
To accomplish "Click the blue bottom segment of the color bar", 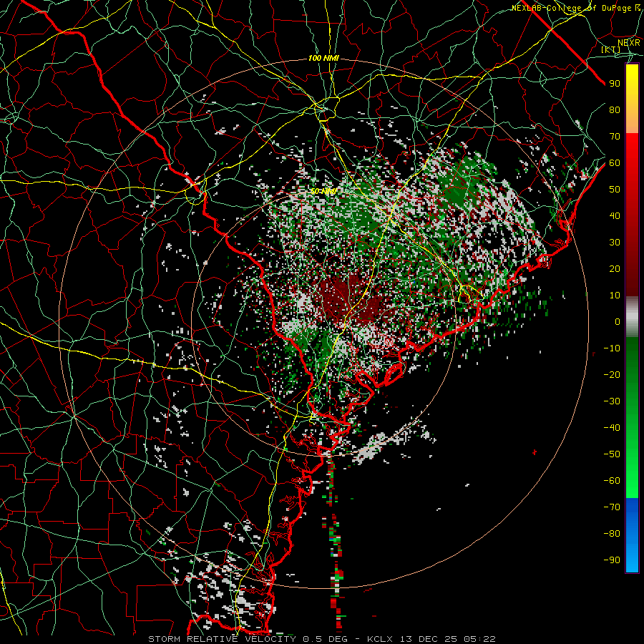I will point(632,535).
